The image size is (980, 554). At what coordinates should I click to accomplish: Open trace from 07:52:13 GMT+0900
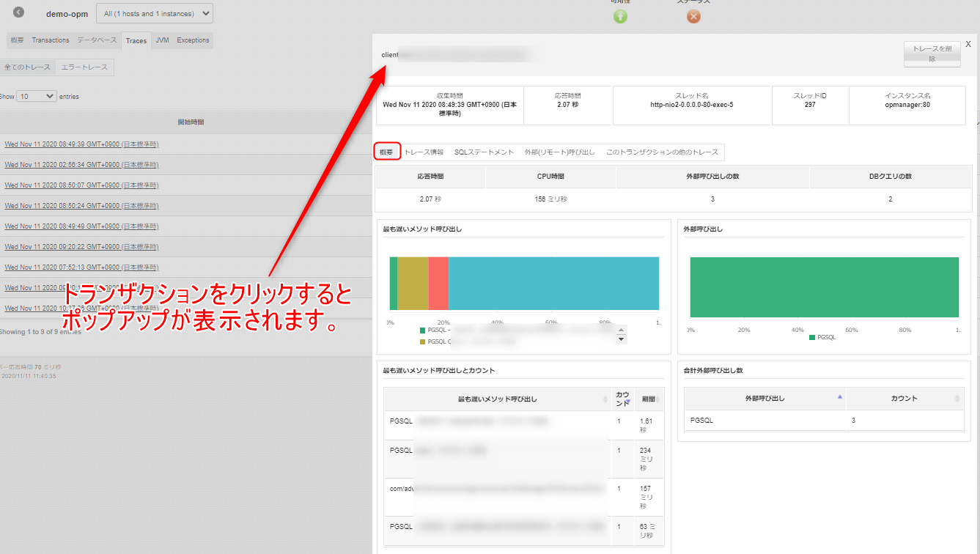point(81,267)
